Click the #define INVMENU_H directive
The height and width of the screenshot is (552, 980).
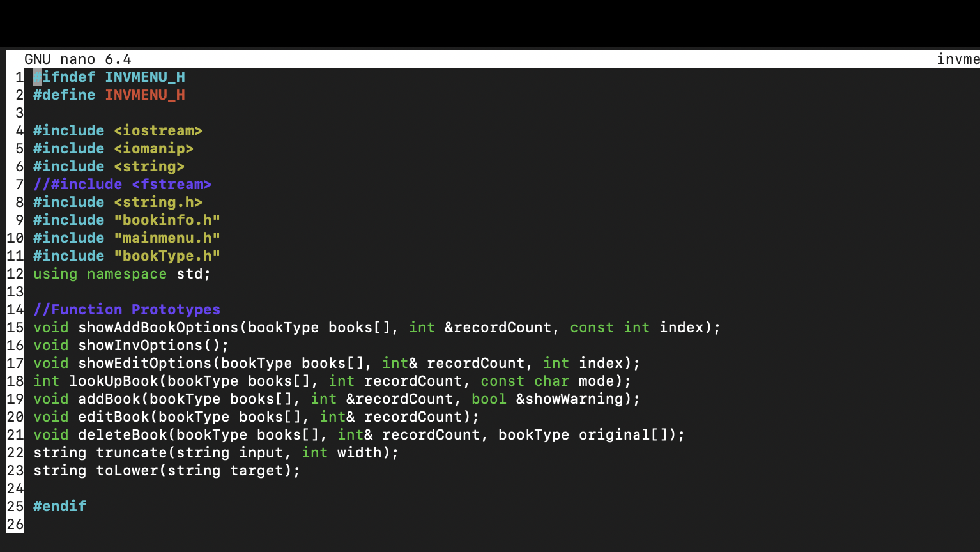pyautogui.click(x=109, y=95)
